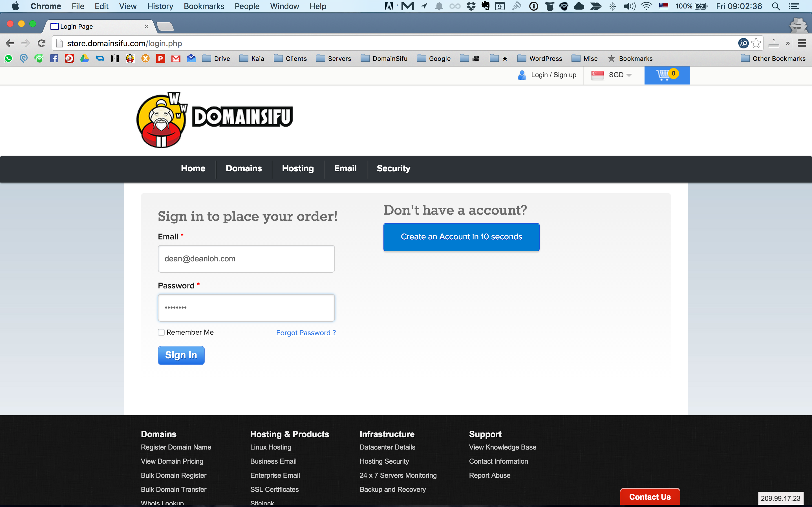Screen dimensions: 812x507
Task: Click the Google Drive bookmark icon
Action: pos(85,59)
